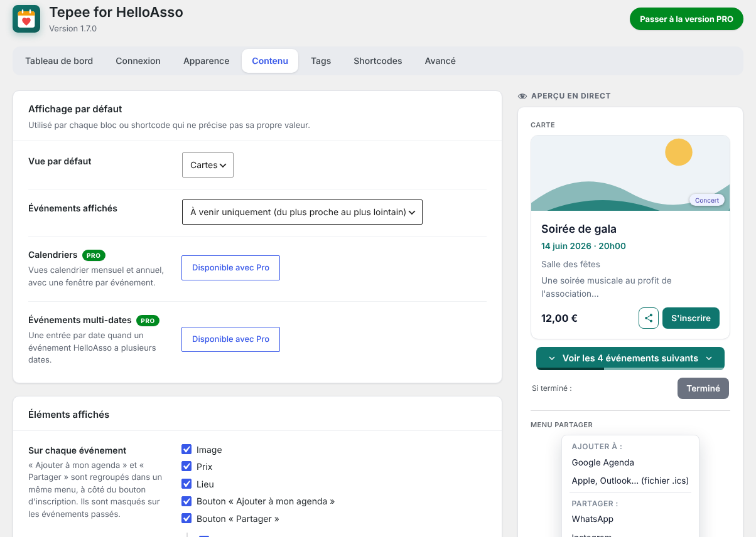Click the Version 1.7.0 label

pyautogui.click(x=73, y=28)
